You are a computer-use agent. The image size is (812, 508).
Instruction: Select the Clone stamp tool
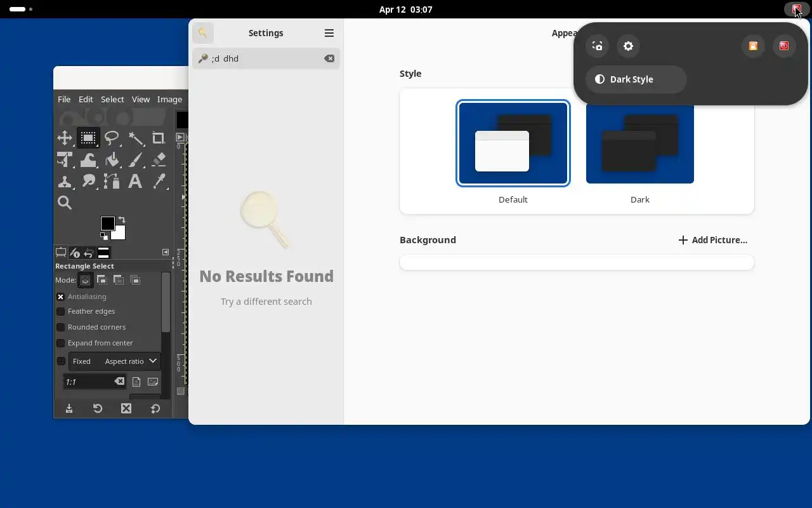pyautogui.click(x=65, y=182)
